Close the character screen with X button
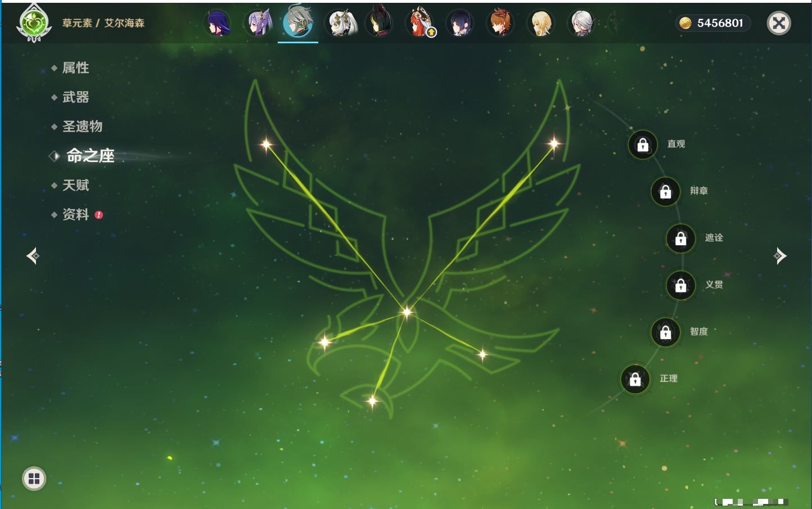 tap(779, 23)
